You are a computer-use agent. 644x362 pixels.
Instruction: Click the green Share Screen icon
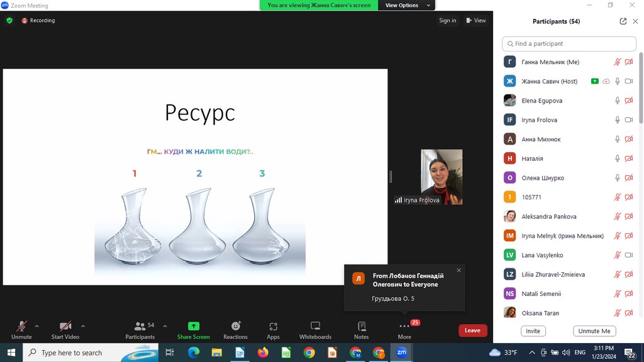tap(193, 326)
